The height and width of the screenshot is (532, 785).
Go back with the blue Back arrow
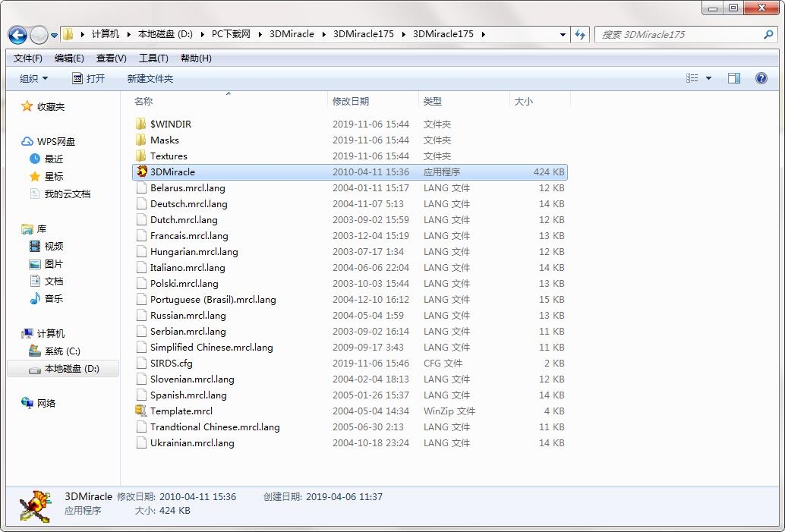point(17,35)
